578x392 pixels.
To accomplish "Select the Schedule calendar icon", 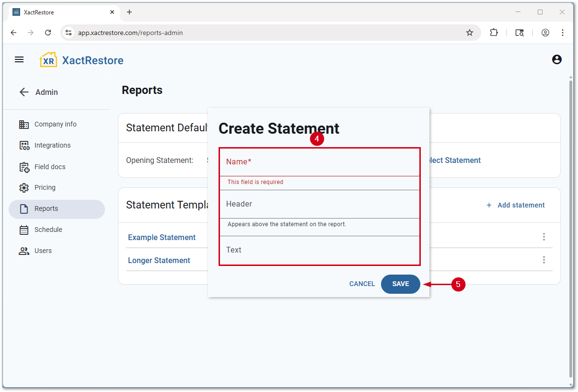I will tap(24, 230).
